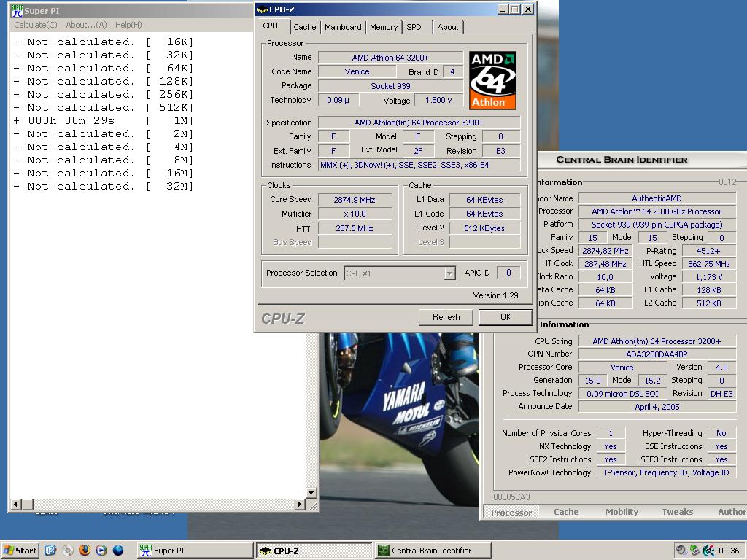The width and height of the screenshot is (747, 560).
Task: Click the Instructions field in CPU-Z
Action: tap(419, 166)
